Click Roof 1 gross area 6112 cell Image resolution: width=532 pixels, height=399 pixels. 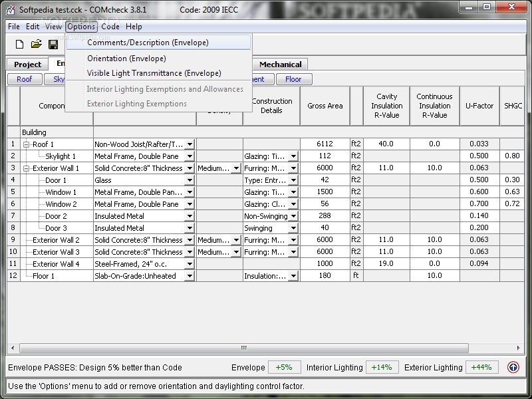pyautogui.click(x=325, y=144)
